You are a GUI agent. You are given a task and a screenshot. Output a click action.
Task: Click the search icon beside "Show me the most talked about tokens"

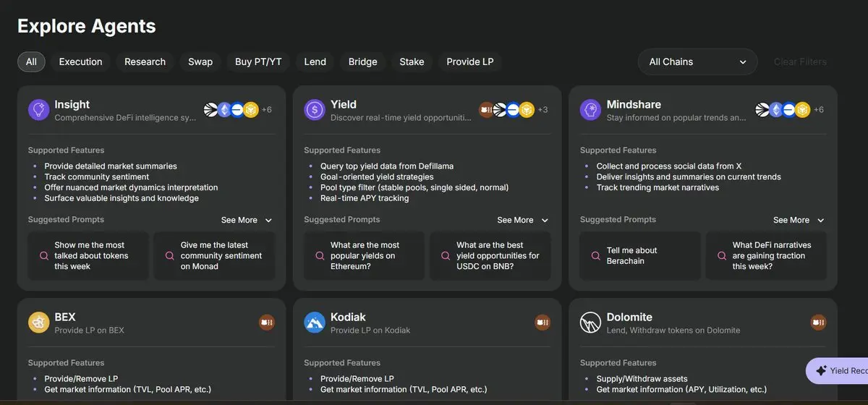tap(43, 256)
